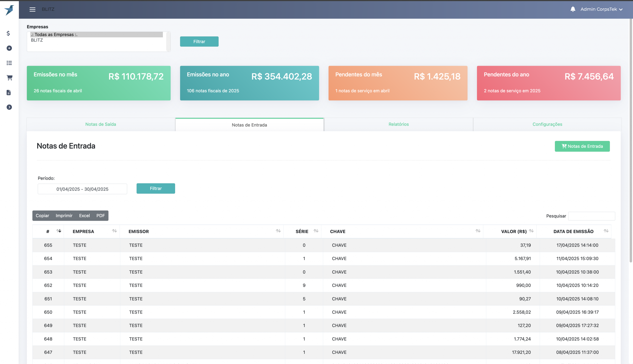The width and height of the screenshot is (633, 364).
Task: Open the list icon in sidebar
Action: tap(9, 63)
